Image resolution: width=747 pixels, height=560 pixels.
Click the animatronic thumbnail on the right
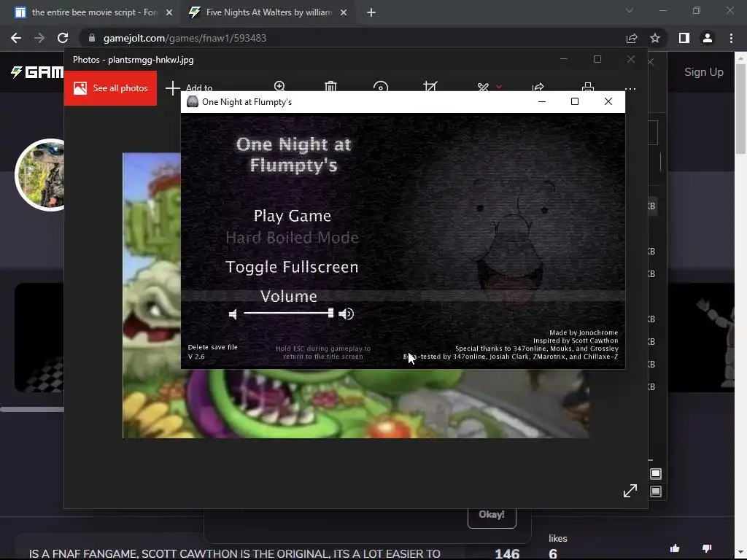[x=701, y=338]
